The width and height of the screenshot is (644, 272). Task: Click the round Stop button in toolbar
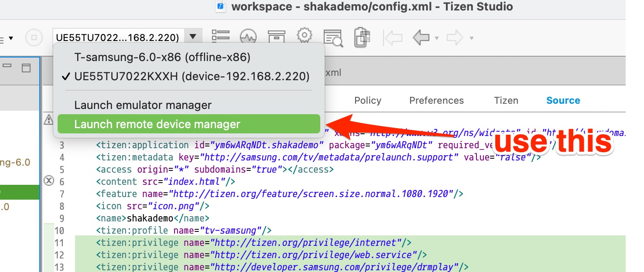tap(34, 37)
